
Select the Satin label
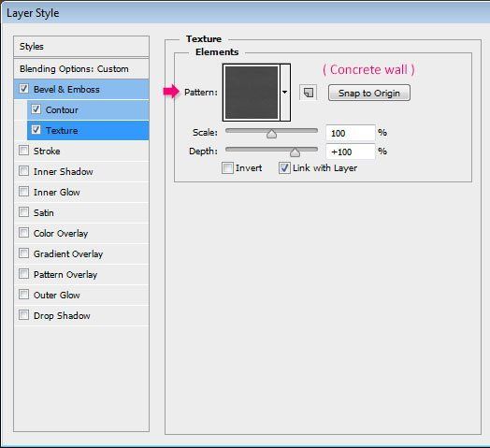43,213
